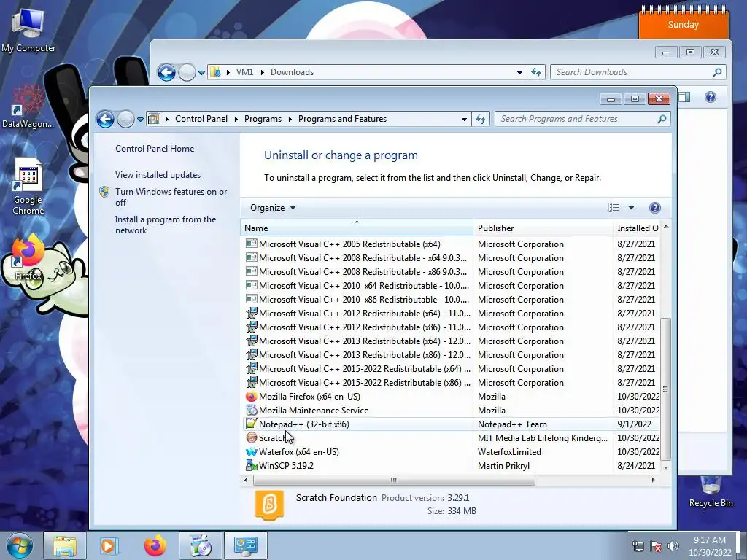Click the Notepad++ program icon in list

point(251,424)
